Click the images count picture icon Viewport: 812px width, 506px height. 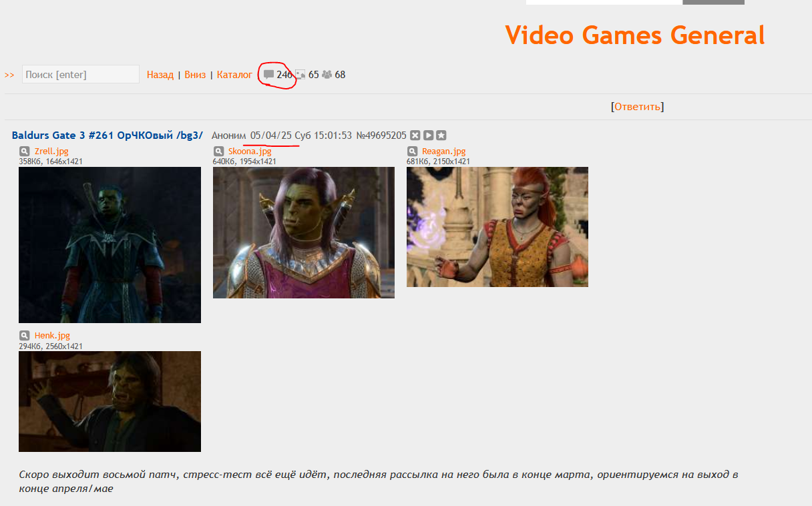[x=300, y=75]
